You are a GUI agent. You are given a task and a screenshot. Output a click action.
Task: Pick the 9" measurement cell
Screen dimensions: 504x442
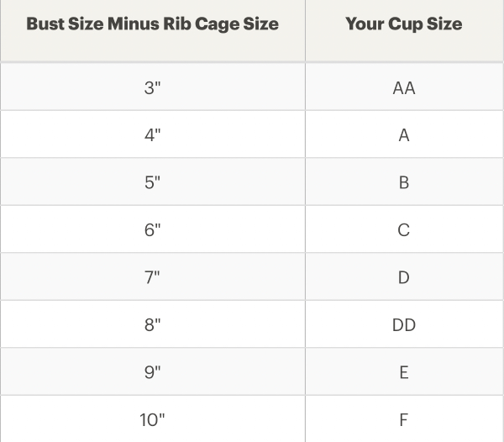[x=152, y=371]
